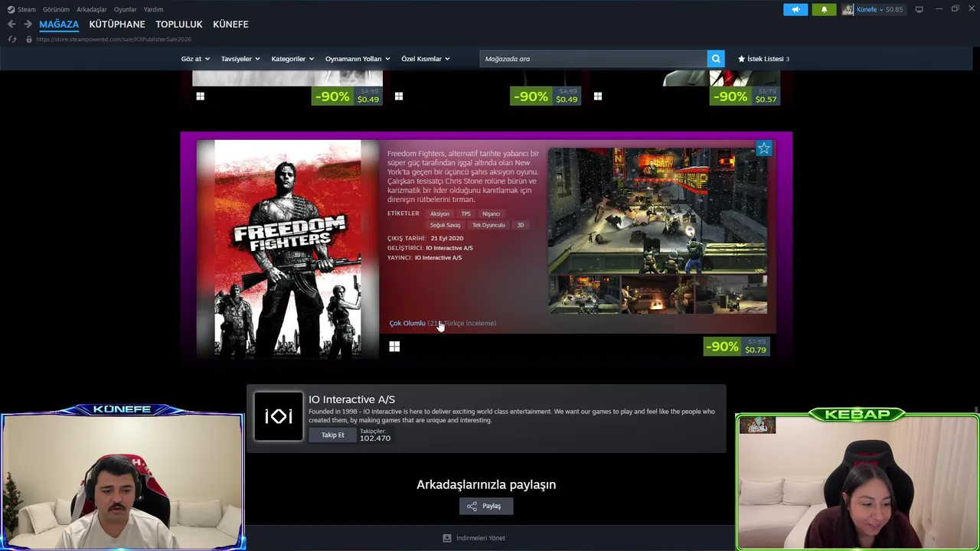
Task: Submit search with the magnifier button
Action: [x=716, y=59]
